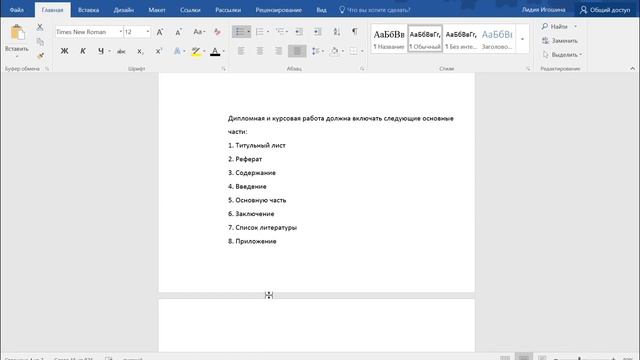Clear all formatting with the eraser icon
The image size is (640, 360).
tap(217, 32)
